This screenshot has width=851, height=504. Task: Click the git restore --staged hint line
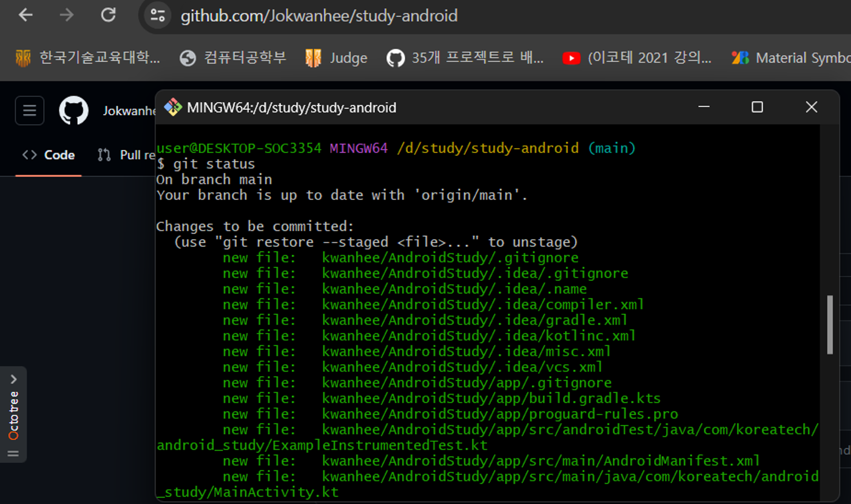tap(376, 242)
